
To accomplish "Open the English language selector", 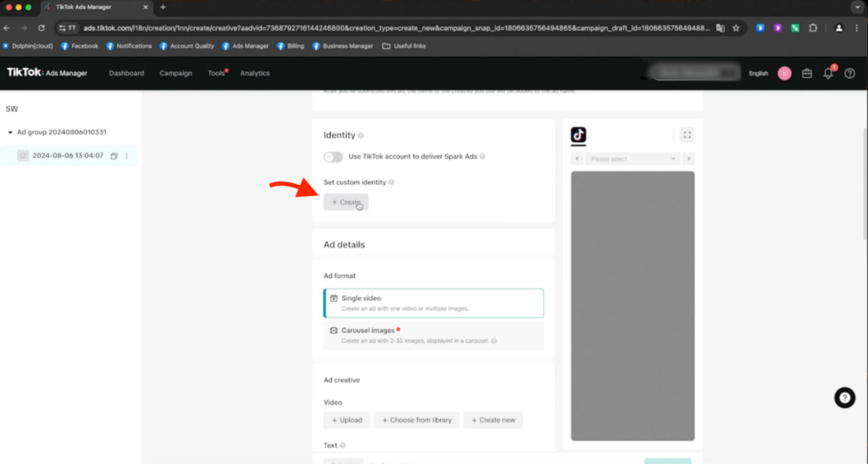I will pos(759,73).
